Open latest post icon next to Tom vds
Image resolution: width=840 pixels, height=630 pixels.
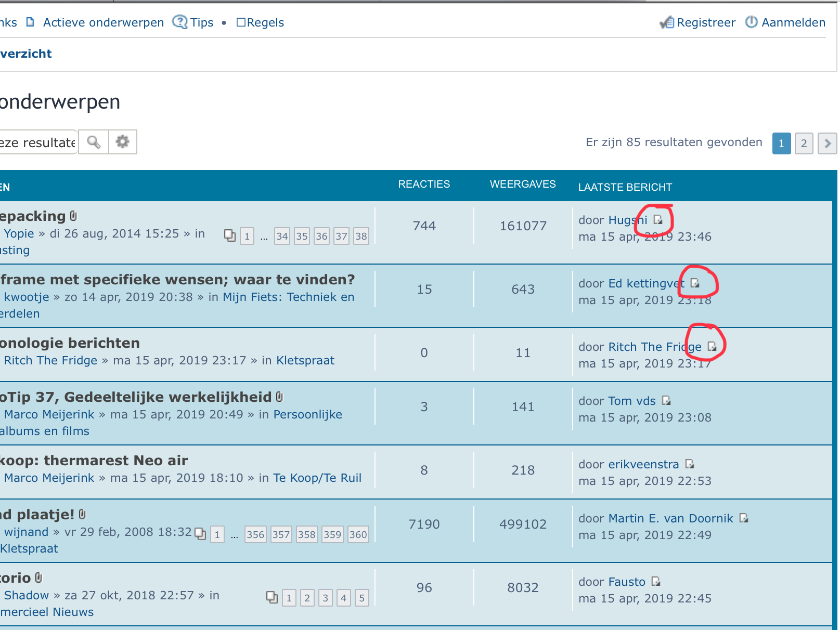pyautogui.click(x=666, y=401)
